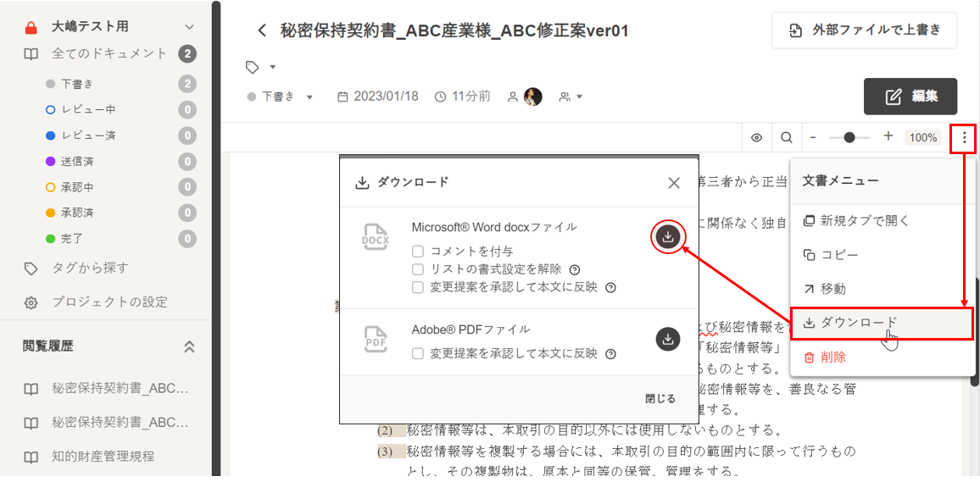
Task: Click the PDF file download icon button
Action: pyautogui.click(x=668, y=339)
